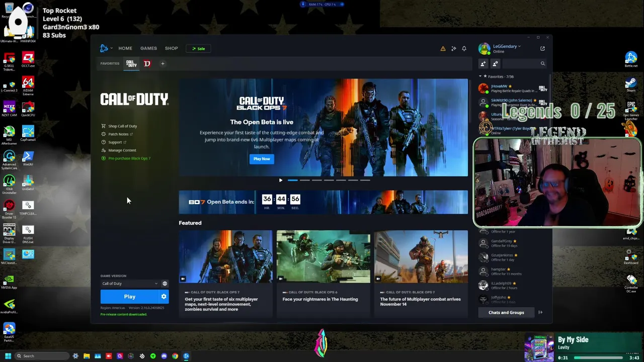Open the notifications bell
Image resolution: width=644 pixels, height=362 pixels.
[x=464, y=49]
